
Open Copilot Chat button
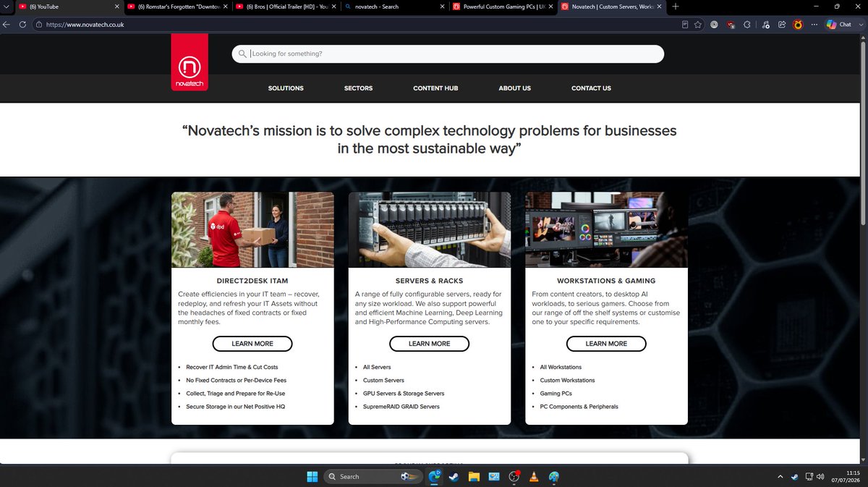[838, 24]
